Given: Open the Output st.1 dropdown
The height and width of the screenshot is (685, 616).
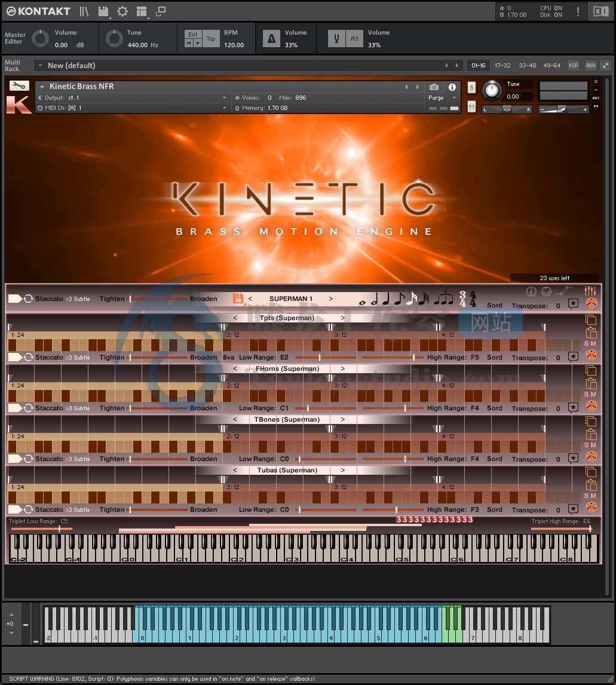Looking at the screenshot, I should point(133,98).
